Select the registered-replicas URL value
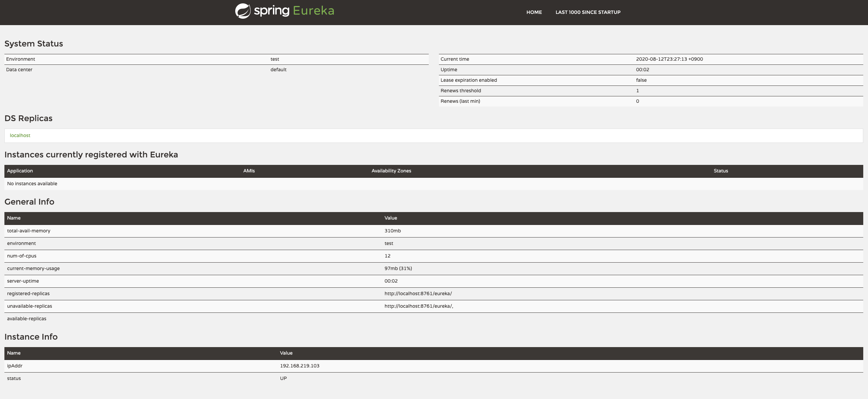The image size is (868, 399). tap(418, 293)
